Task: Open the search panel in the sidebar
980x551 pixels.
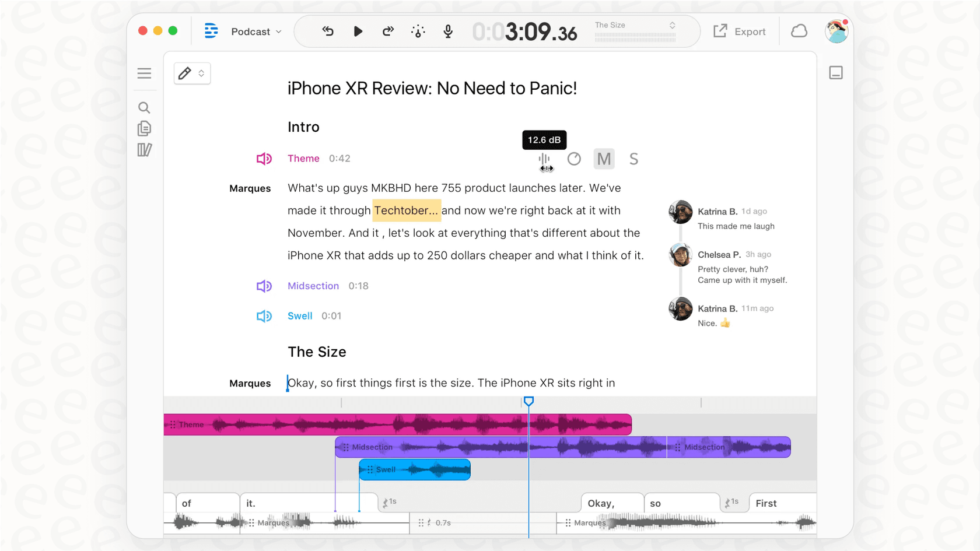Action: (144, 107)
